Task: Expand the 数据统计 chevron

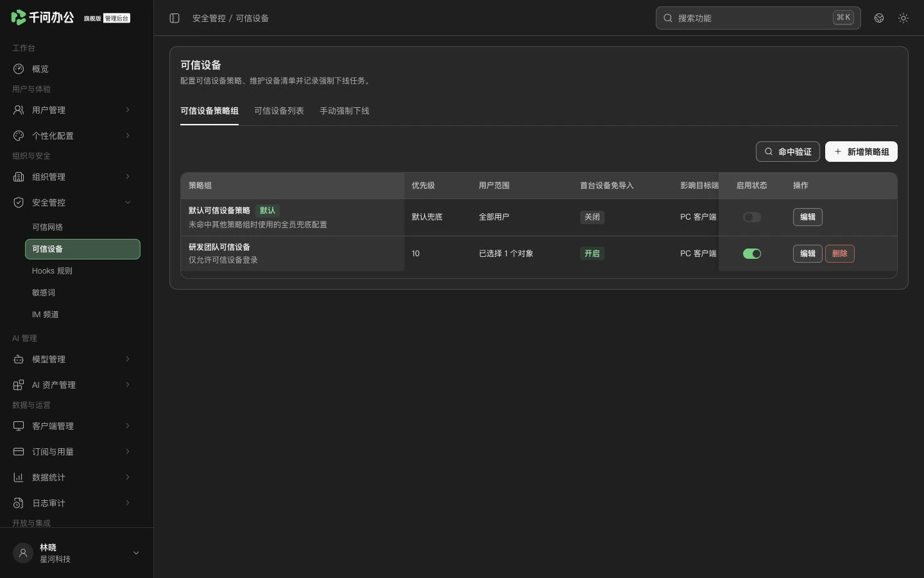Action: coord(128,477)
